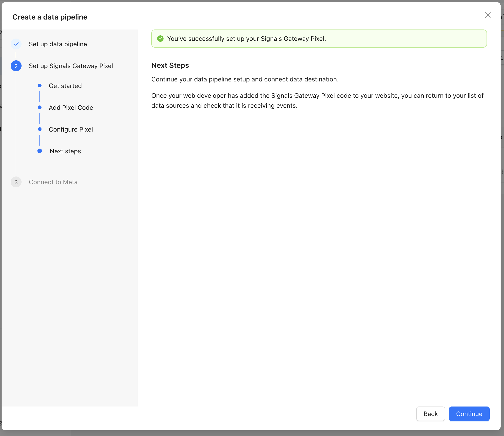
Task: Click the Add Pixel Code bullet dot
Action: tap(40, 107)
